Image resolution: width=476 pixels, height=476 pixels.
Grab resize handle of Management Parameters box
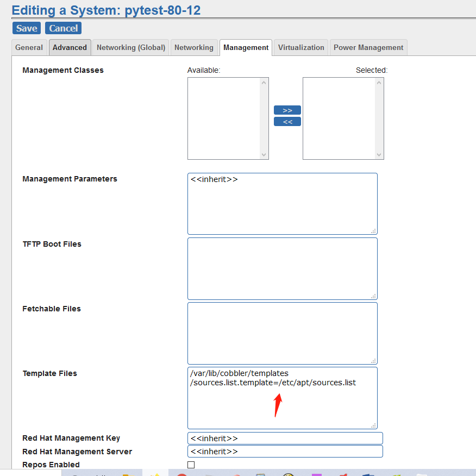click(x=373, y=231)
